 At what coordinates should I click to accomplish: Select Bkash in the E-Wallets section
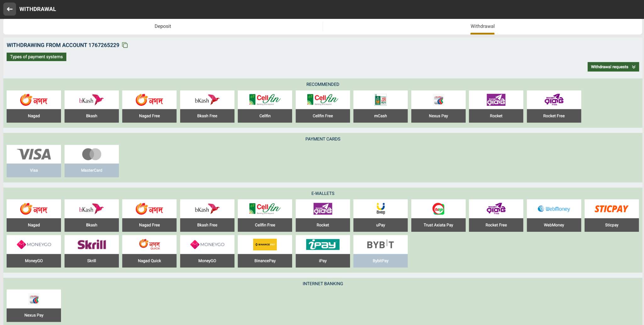92,215
